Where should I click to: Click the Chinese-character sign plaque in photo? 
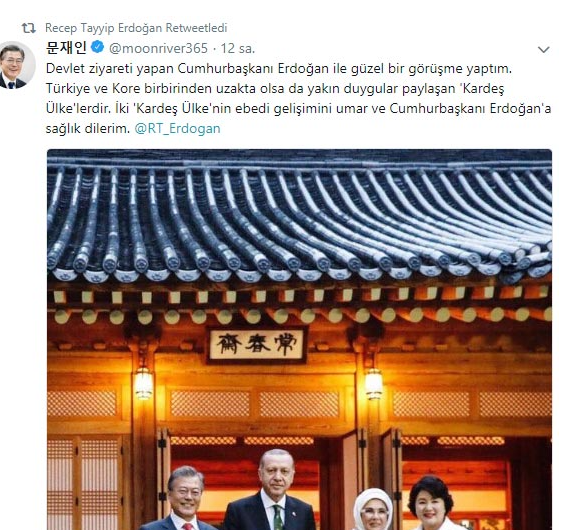click(x=256, y=344)
